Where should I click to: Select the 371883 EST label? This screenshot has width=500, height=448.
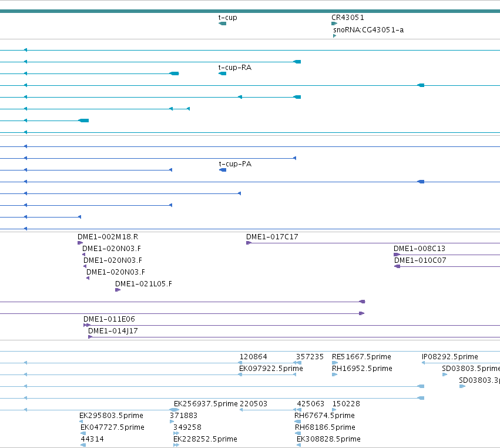point(183,416)
